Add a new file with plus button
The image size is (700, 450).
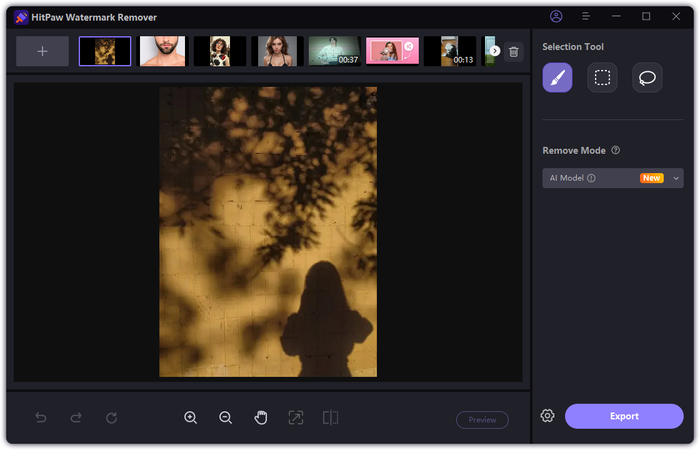point(42,51)
